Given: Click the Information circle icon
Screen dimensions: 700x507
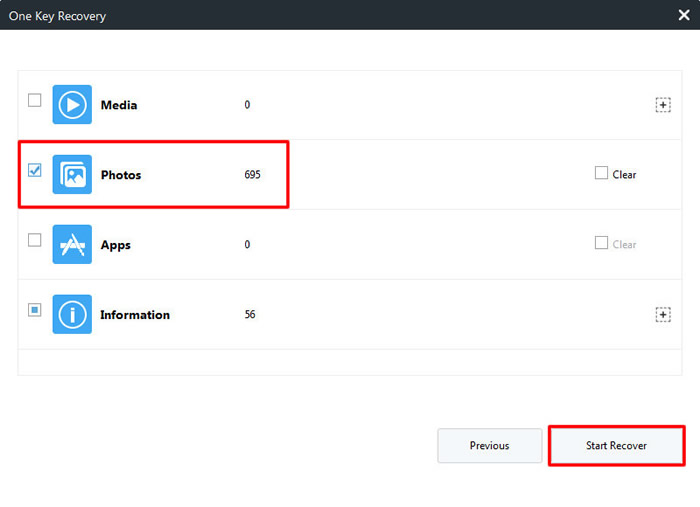Looking at the screenshot, I should point(72,314).
